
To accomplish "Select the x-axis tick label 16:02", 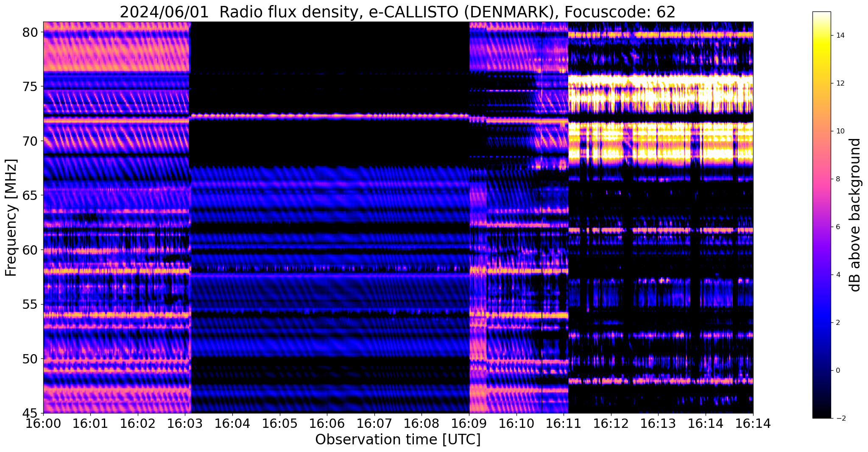I will click(138, 423).
